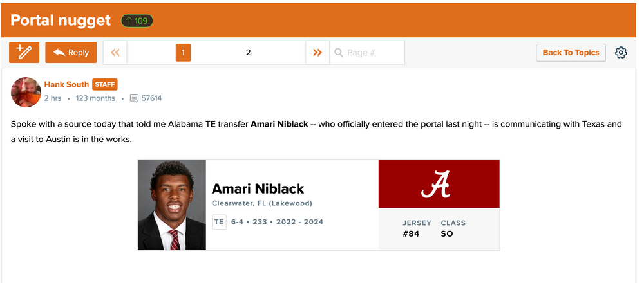Switch to page 2
644x283 pixels.
pos(249,53)
